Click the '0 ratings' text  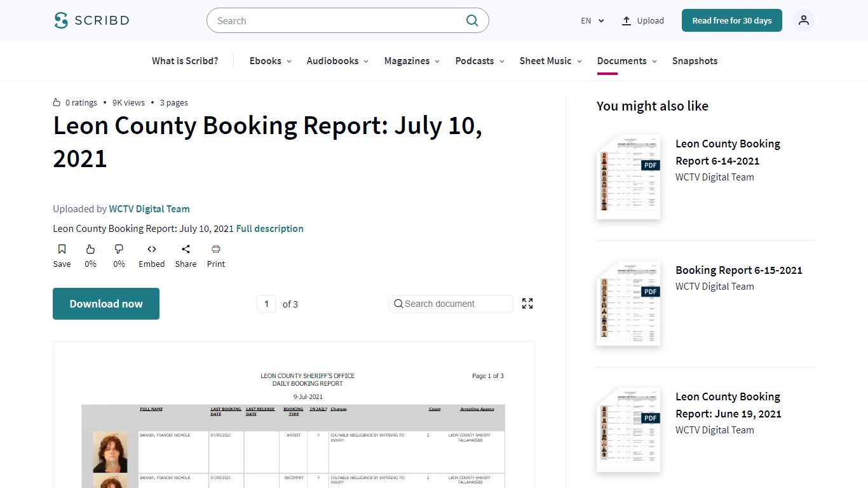(x=81, y=102)
